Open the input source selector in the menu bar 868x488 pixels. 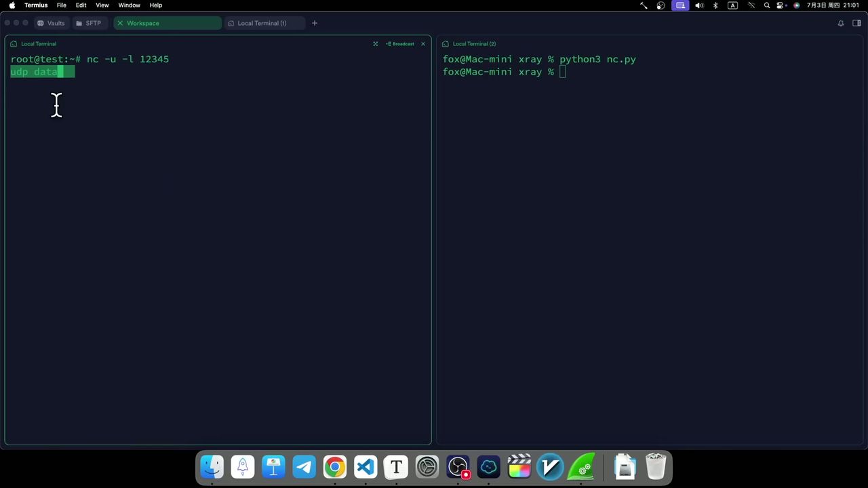(732, 5)
